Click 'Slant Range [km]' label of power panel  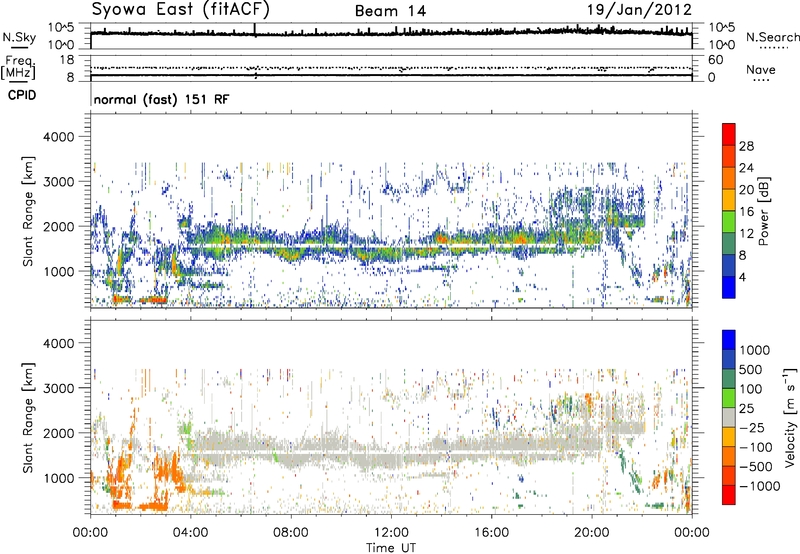point(28,211)
